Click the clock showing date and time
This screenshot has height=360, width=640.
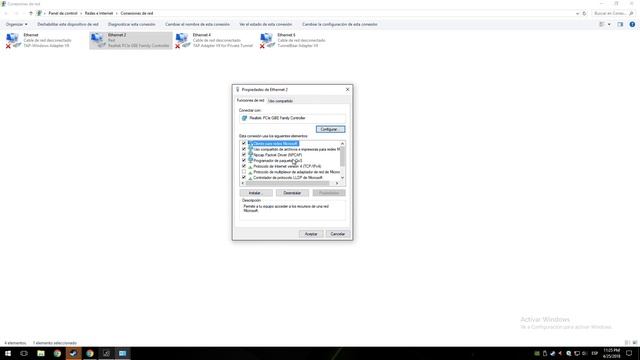(611, 353)
